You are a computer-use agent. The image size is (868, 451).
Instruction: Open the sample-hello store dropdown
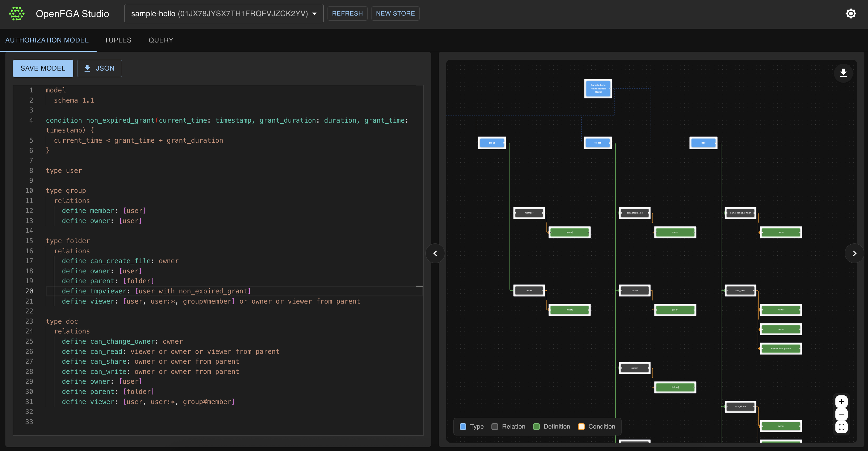[x=224, y=13]
